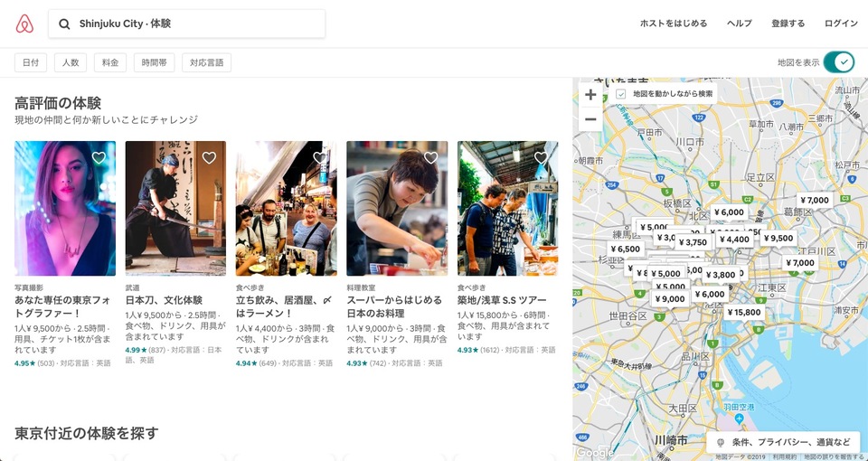Image resolution: width=868 pixels, height=461 pixels.
Task: Click the Airbnb logo icon
Action: point(24,24)
